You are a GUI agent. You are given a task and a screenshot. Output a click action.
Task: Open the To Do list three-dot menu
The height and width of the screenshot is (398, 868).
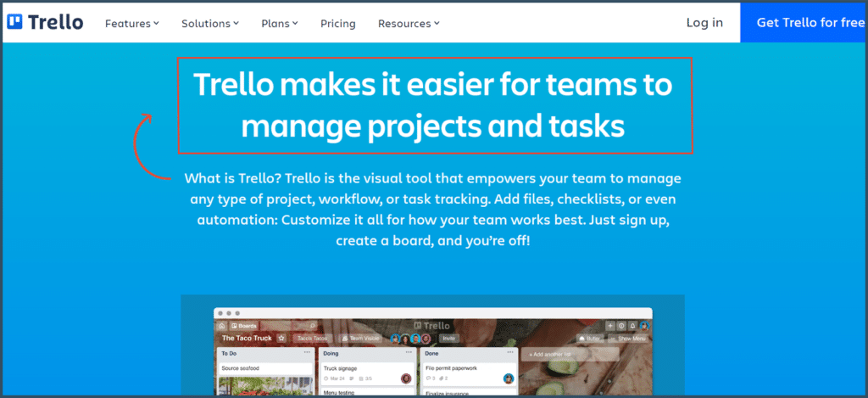307,352
